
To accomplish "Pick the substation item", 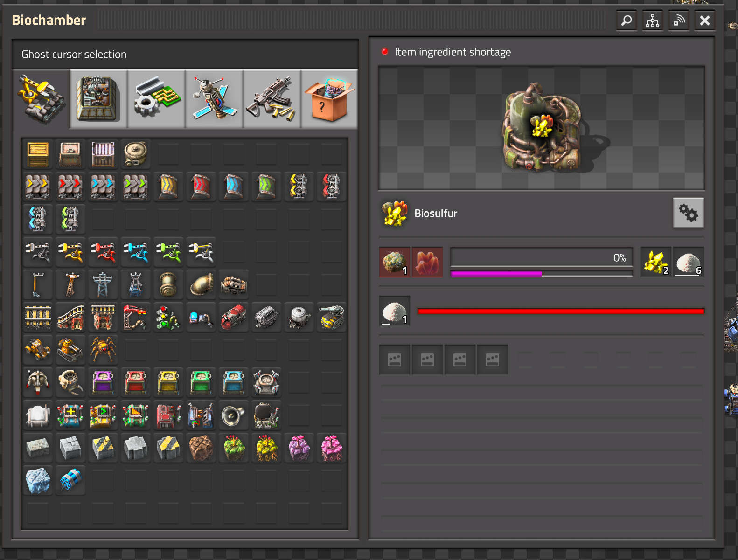I will point(136,285).
